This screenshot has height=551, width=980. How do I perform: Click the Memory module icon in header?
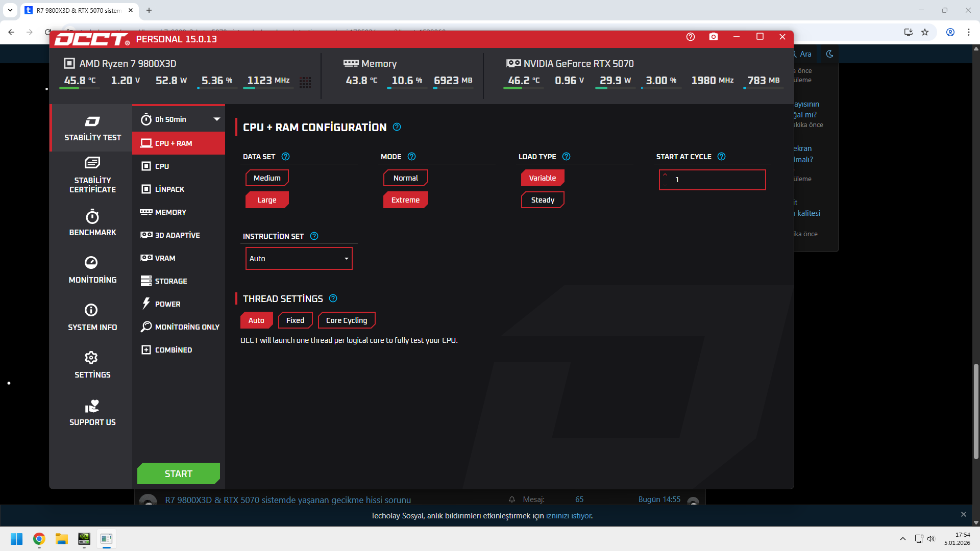click(351, 63)
